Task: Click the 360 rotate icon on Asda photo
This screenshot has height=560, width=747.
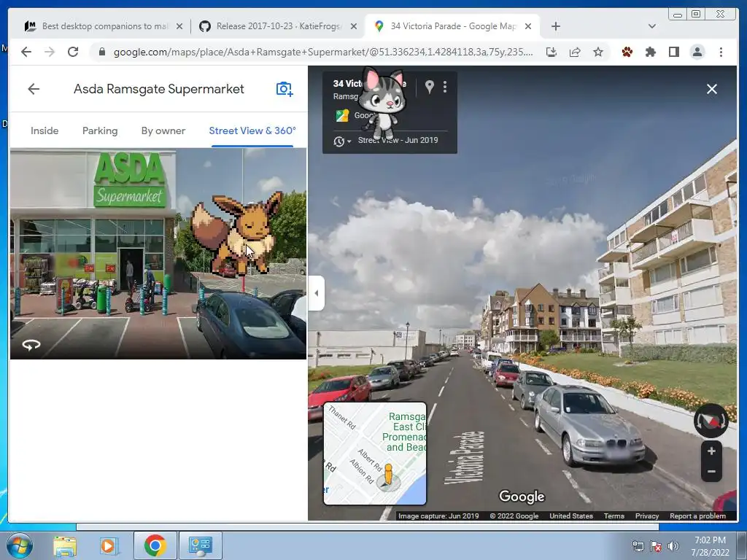Action: point(31,345)
